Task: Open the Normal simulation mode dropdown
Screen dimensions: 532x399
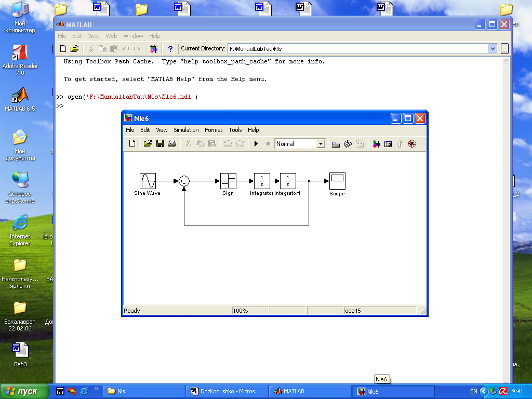Action: click(x=321, y=144)
